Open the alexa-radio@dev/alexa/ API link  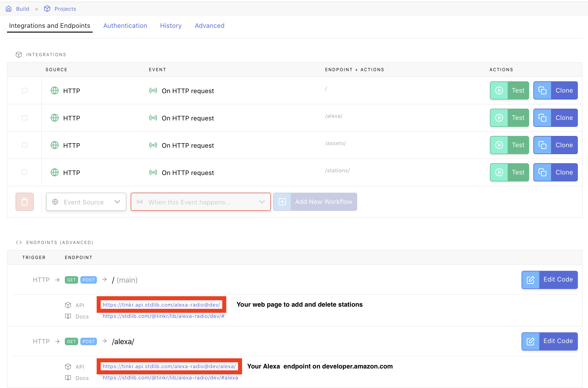pos(169,366)
